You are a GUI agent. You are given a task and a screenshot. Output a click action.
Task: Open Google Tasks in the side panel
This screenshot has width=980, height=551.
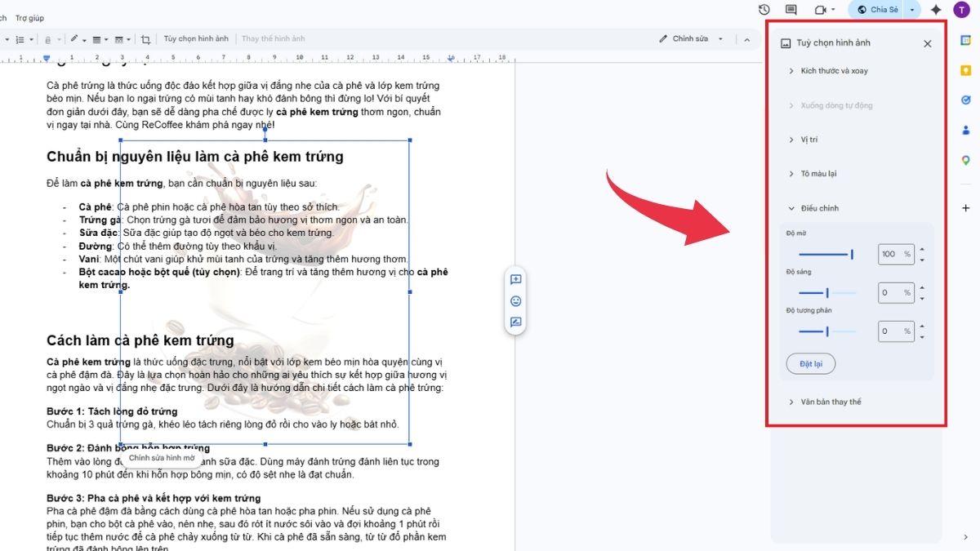pos(965,100)
